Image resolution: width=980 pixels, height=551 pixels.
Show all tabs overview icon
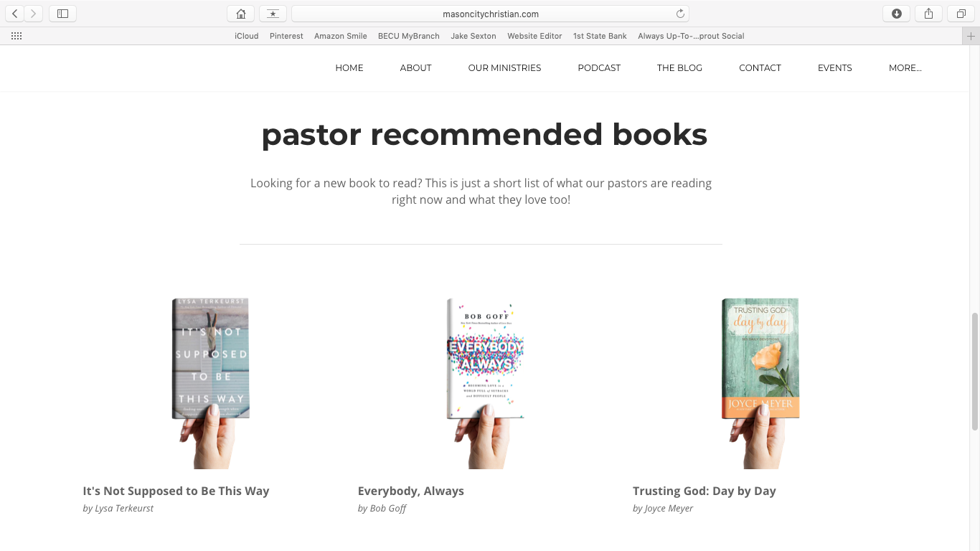(961, 14)
